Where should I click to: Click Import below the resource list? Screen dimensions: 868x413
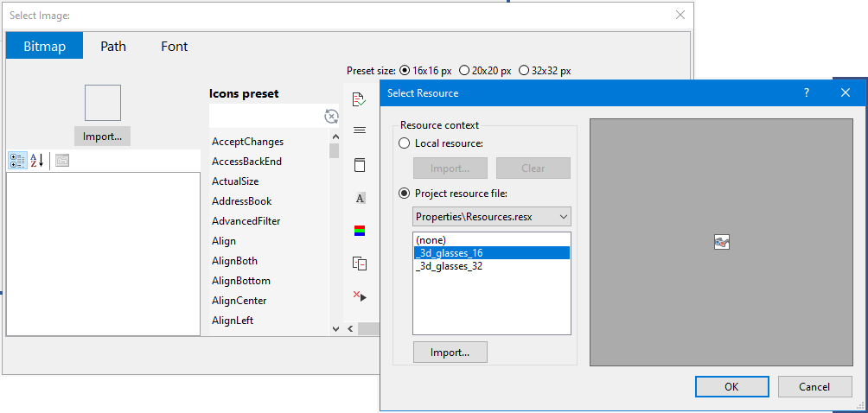point(450,353)
